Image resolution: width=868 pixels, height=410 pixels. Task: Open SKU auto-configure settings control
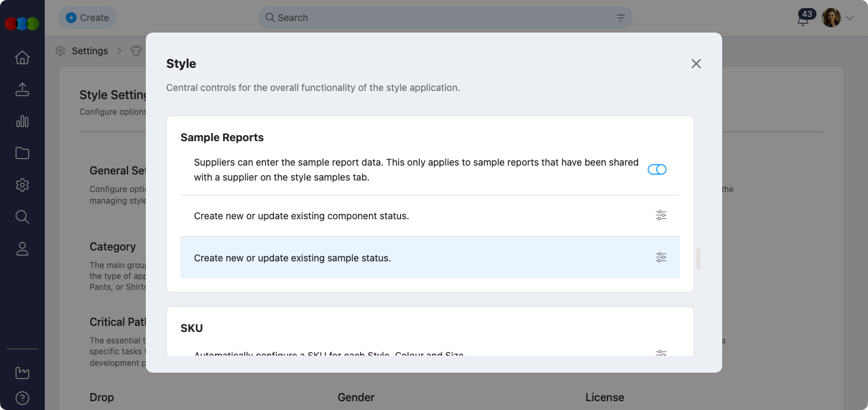pyautogui.click(x=661, y=353)
